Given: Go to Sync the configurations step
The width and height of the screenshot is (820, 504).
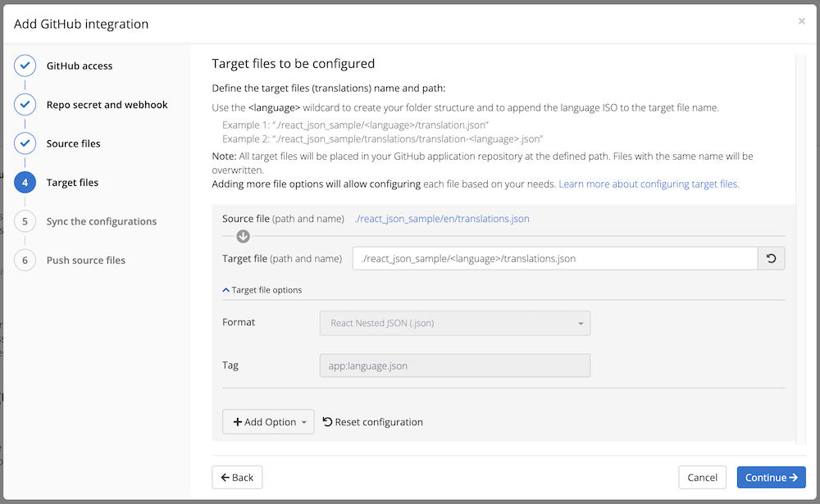Looking at the screenshot, I should tap(101, 221).
